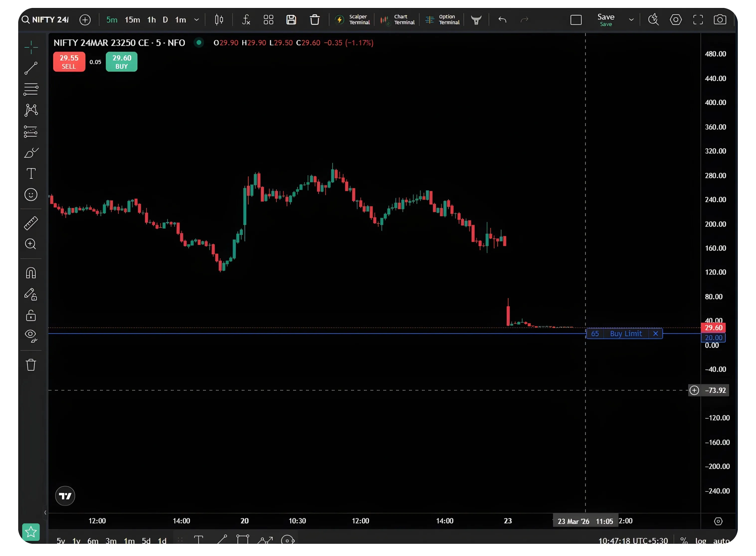
Task: Select the Trend Line drawing tool
Action: click(x=31, y=68)
